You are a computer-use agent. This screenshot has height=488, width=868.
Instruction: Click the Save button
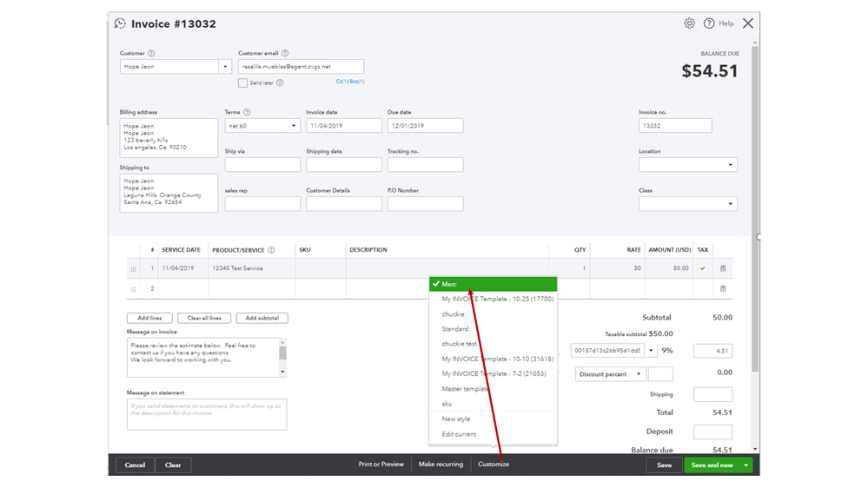(664, 465)
